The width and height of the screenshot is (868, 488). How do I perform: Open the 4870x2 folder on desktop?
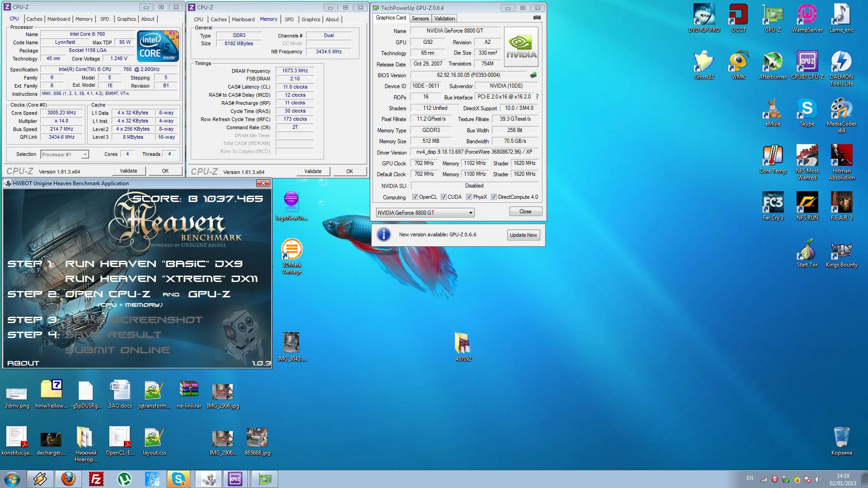coord(463,347)
